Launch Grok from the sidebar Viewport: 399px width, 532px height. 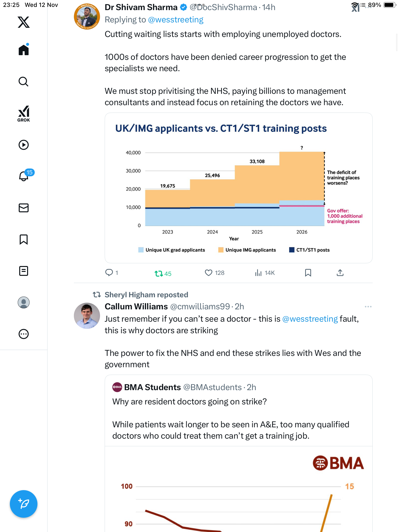coord(24,114)
